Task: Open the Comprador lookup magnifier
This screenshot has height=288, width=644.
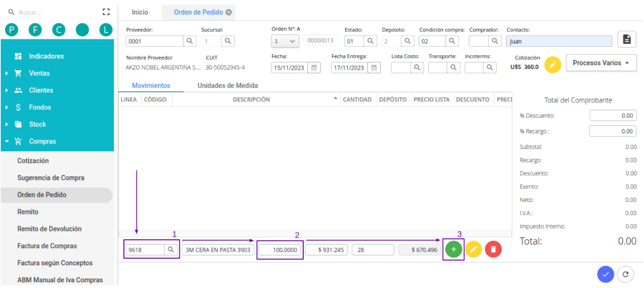Action: pos(495,41)
